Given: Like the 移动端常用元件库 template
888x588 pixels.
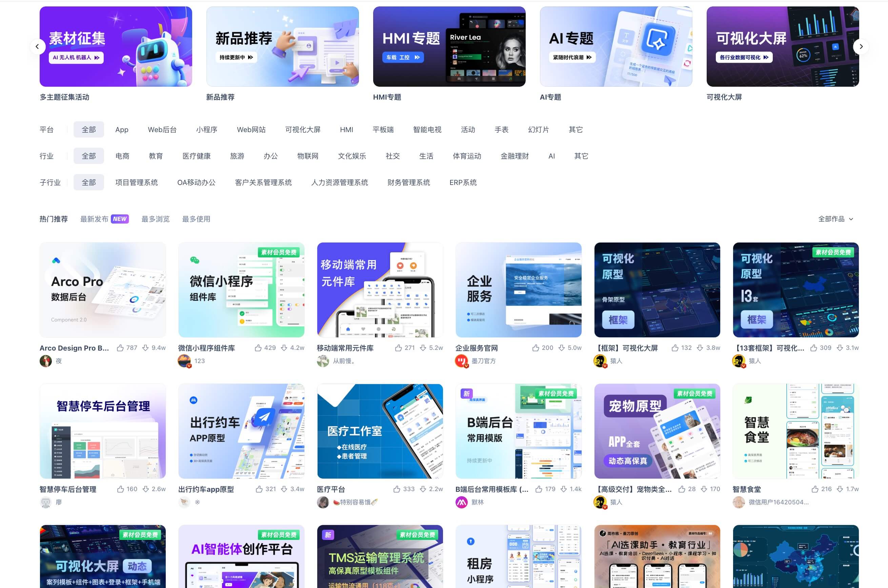Looking at the screenshot, I should 399,348.
